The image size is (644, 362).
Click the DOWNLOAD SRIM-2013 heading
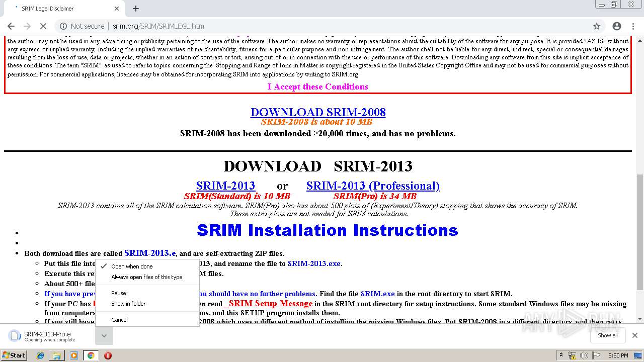[318, 166]
